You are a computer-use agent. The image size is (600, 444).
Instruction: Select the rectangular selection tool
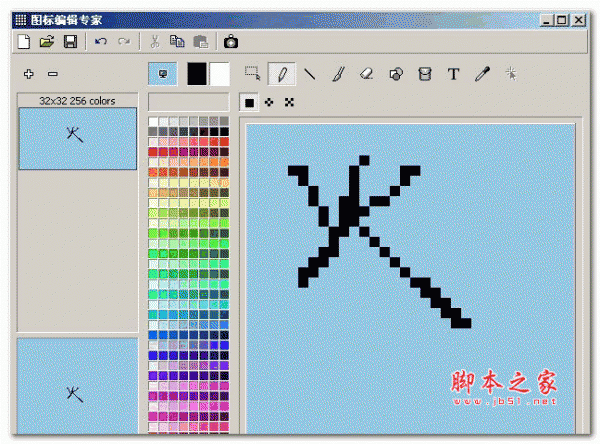(x=253, y=73)
